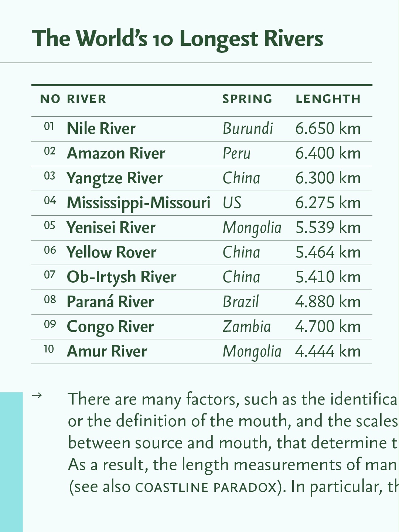This screenshot has width=399, height=532.
Task: Select the 'The World's 10 Longest Rivers' heading
Action: click(x=177, y=39)
